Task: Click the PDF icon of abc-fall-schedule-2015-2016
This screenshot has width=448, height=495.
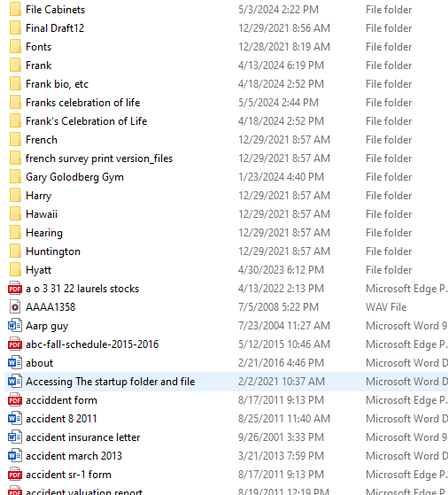Action: (x=15, y=344)
